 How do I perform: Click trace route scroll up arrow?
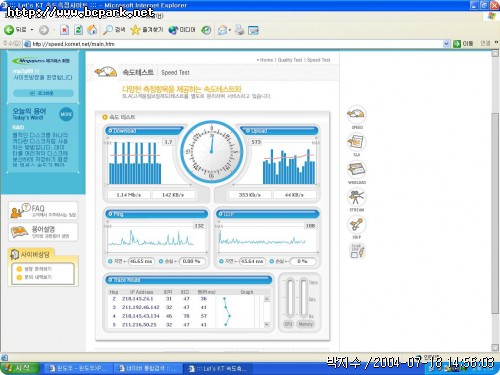coord(266,299)
